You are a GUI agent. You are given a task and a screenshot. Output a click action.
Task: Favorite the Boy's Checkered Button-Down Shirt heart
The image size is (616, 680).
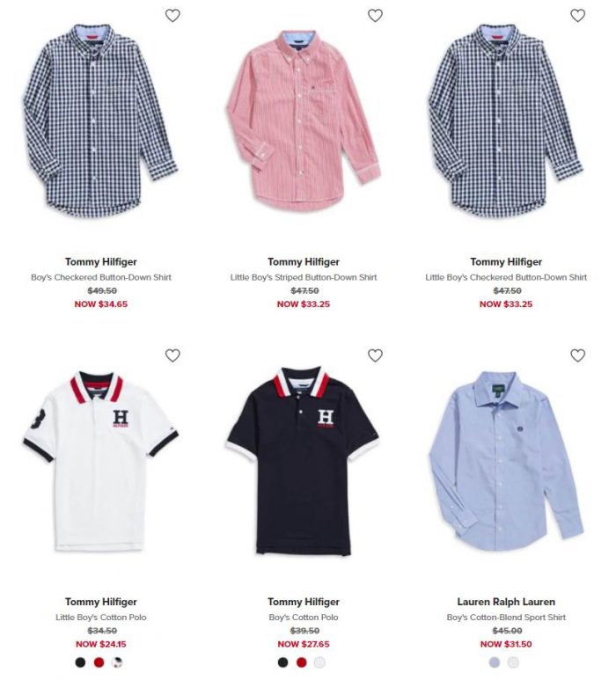(172, 16)
